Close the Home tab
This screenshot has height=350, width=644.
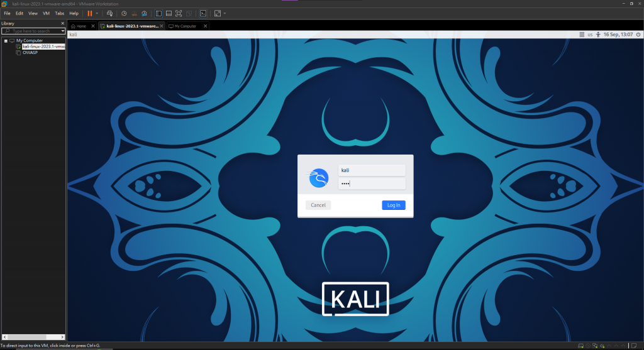click(x=93, y=26)
